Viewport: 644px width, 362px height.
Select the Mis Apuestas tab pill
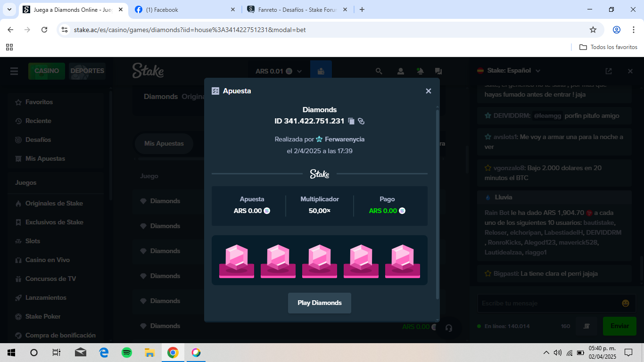click(x=164, y=143)
